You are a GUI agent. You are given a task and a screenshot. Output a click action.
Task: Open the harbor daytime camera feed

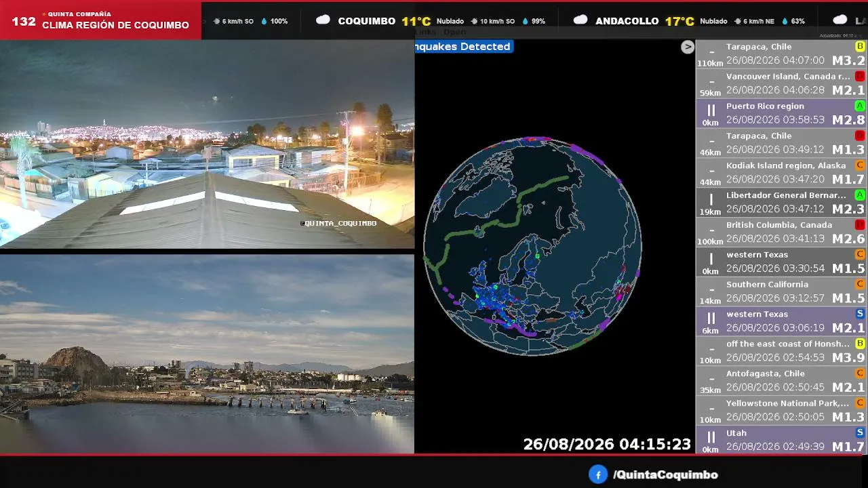pos(207,354)
